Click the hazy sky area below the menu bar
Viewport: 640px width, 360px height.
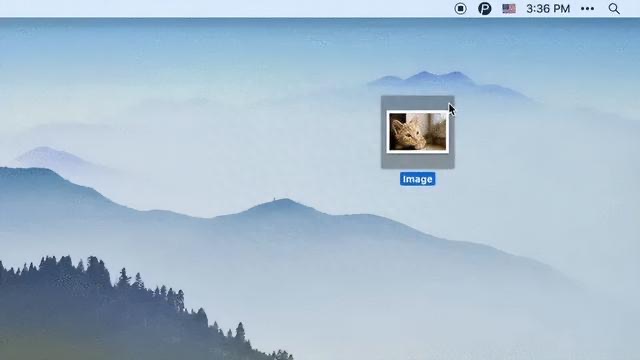coord(204,49)
